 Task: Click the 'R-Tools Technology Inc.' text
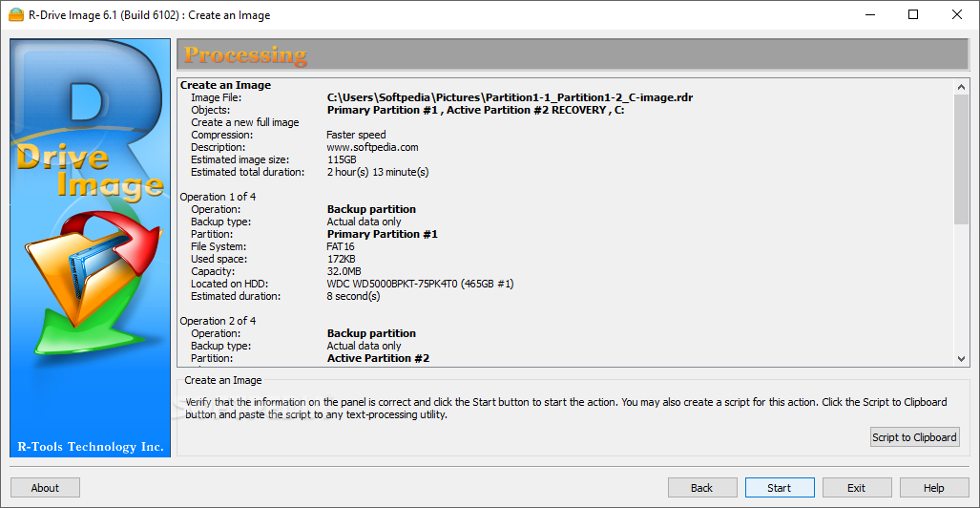[91, 447]
